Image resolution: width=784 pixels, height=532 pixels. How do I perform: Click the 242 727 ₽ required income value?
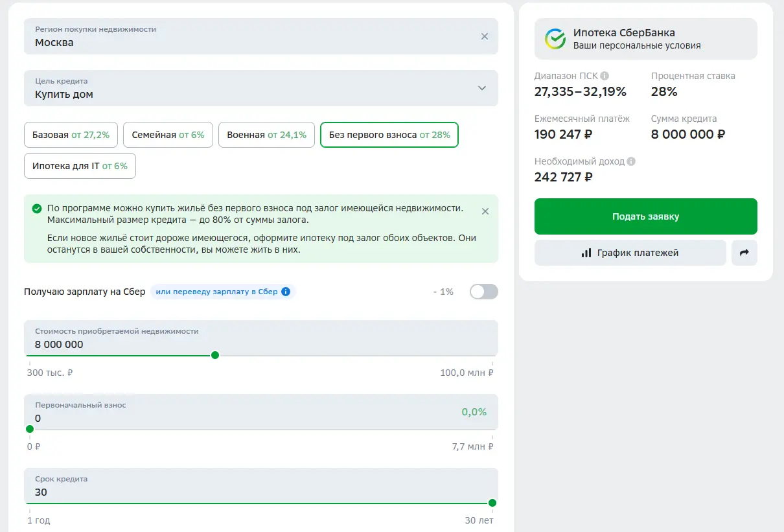(x=563, y=177)
